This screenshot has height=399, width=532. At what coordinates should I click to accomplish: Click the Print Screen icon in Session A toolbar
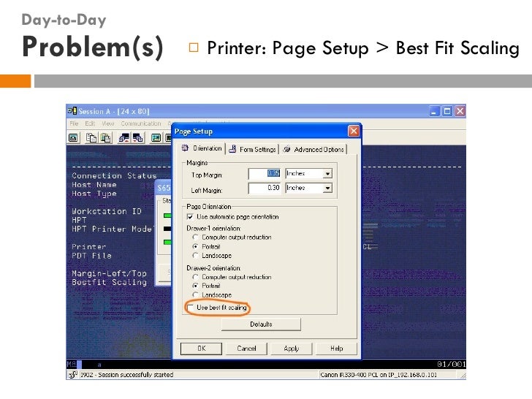pos(73,137)
